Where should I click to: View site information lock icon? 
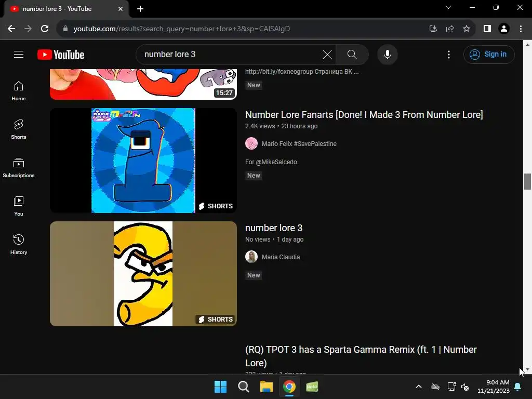[65, 29]
